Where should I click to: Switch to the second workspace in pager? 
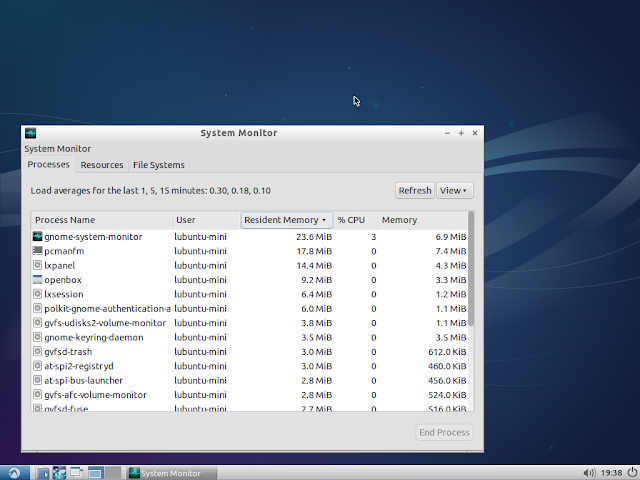113,473
